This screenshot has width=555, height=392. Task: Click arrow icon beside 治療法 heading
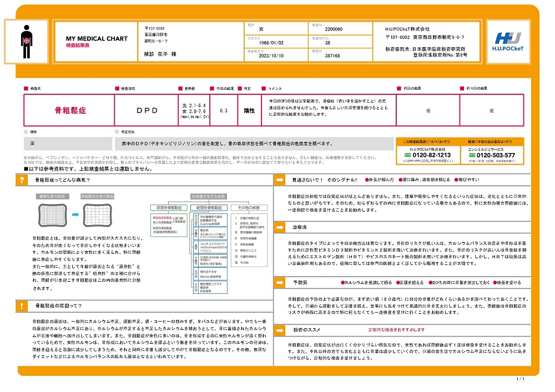280,227
